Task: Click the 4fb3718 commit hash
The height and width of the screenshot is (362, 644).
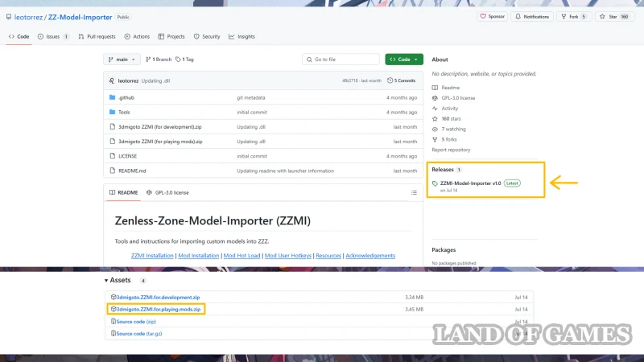Action: point(349,81)
